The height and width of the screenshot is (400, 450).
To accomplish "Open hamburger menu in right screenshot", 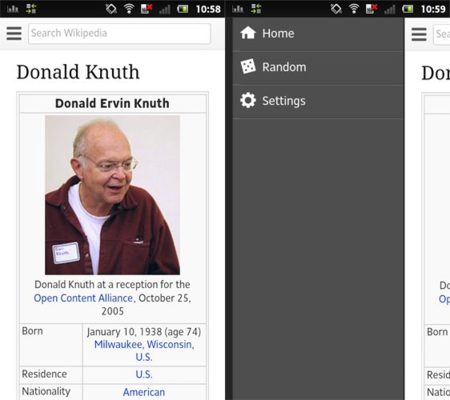I will (x=419, y=34).
